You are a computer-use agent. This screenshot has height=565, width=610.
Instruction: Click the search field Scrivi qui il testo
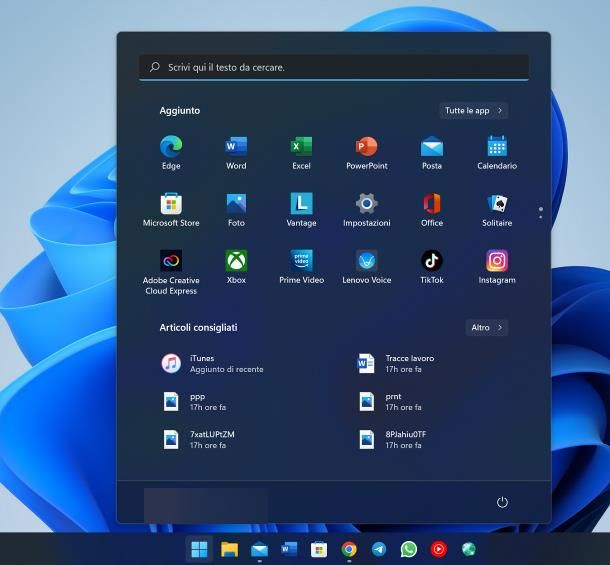(334, 67)
